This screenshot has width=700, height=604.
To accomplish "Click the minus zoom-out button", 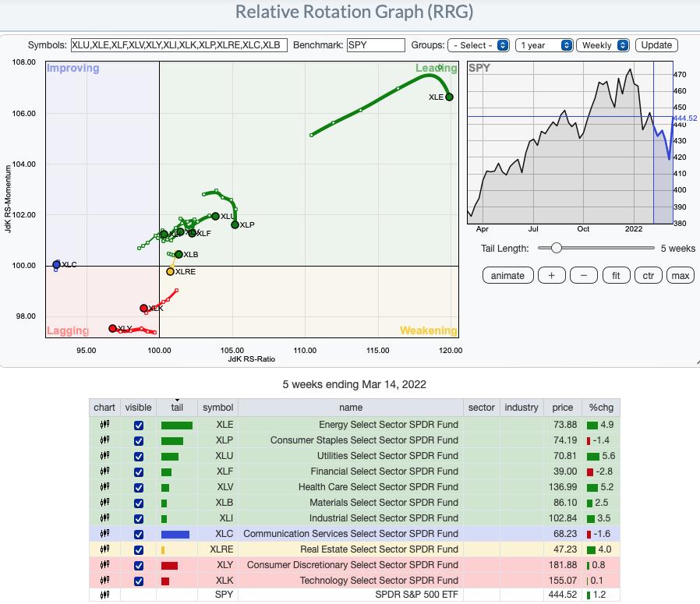I will coord(583,275).
